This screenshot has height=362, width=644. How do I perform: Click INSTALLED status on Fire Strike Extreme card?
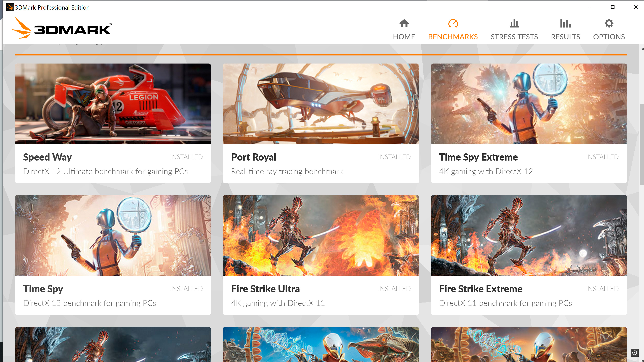[602, 289]
